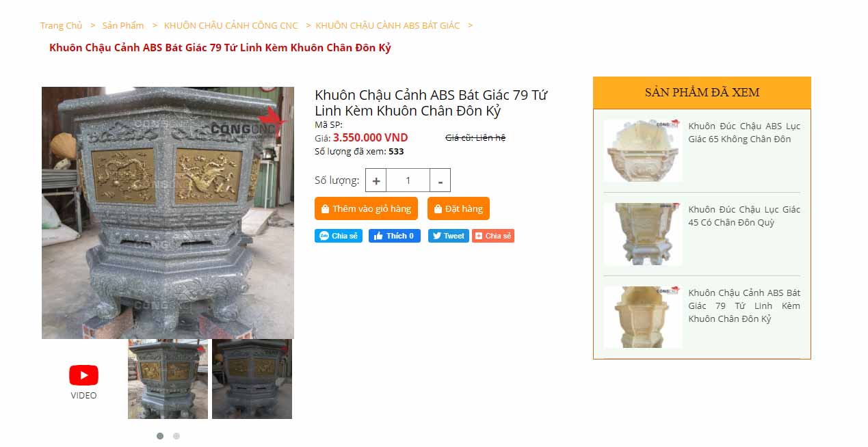
Task: Open viewed item Chậu Lục Giác 45 thumbnail
Action: coord(643,234)
